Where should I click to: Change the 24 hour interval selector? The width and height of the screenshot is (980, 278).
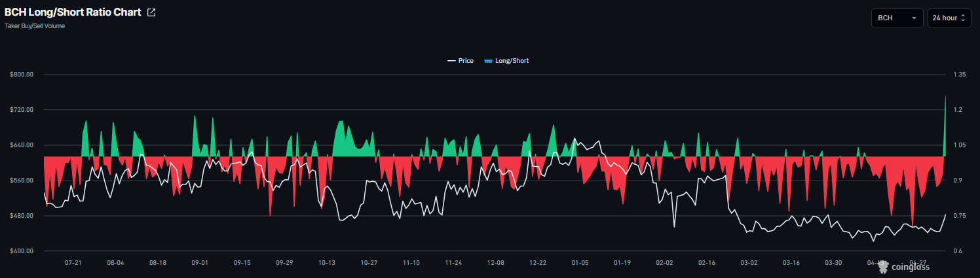[x=949, y=18]
